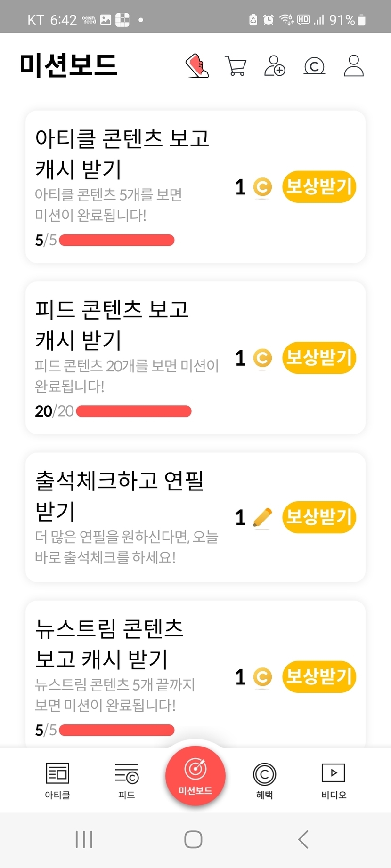Tap the red sneaker icon in header
The width and height of the screenshot is (391, 868).
point(197,66)
